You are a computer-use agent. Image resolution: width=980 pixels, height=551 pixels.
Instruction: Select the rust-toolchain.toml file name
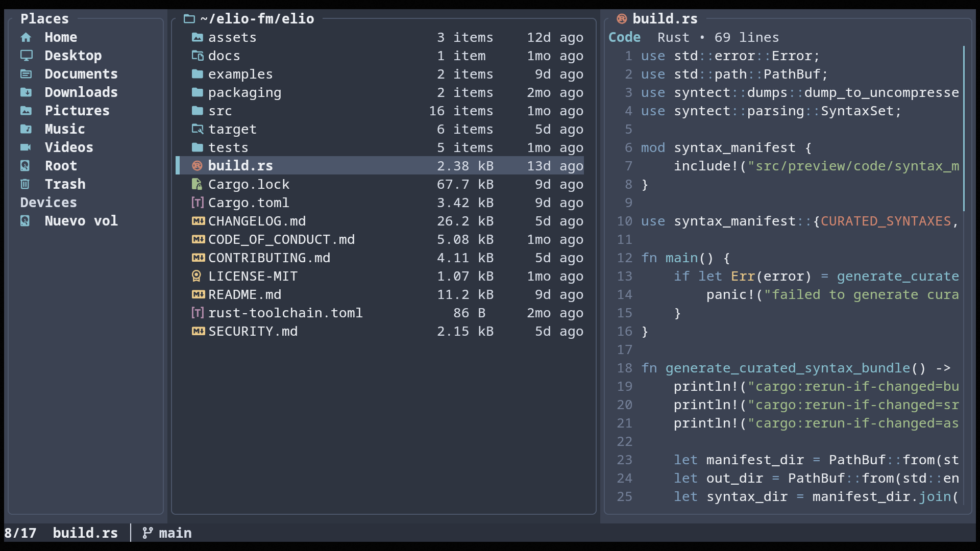point(285,313)
